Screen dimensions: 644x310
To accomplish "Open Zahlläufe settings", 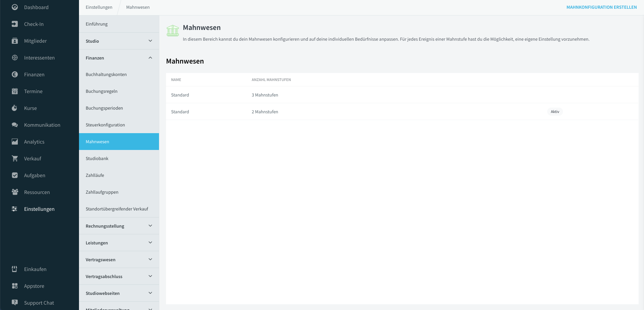I will pos(119,175).
